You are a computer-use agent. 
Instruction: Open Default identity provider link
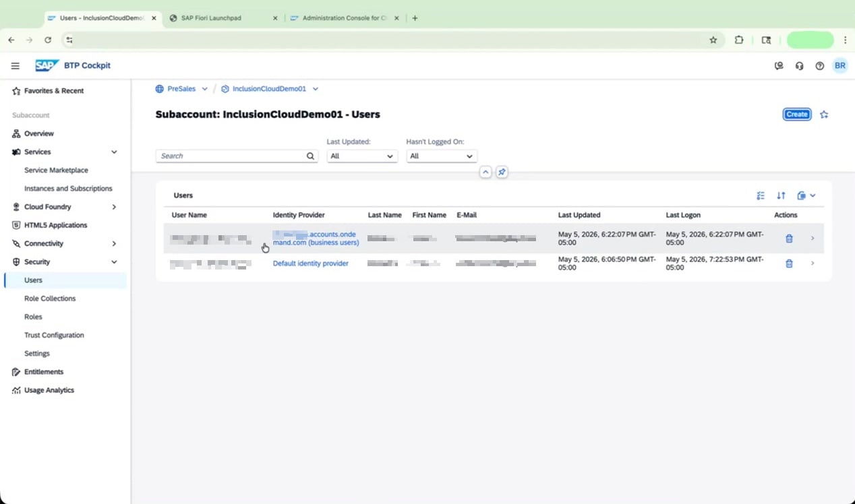[x=310, y=263]
